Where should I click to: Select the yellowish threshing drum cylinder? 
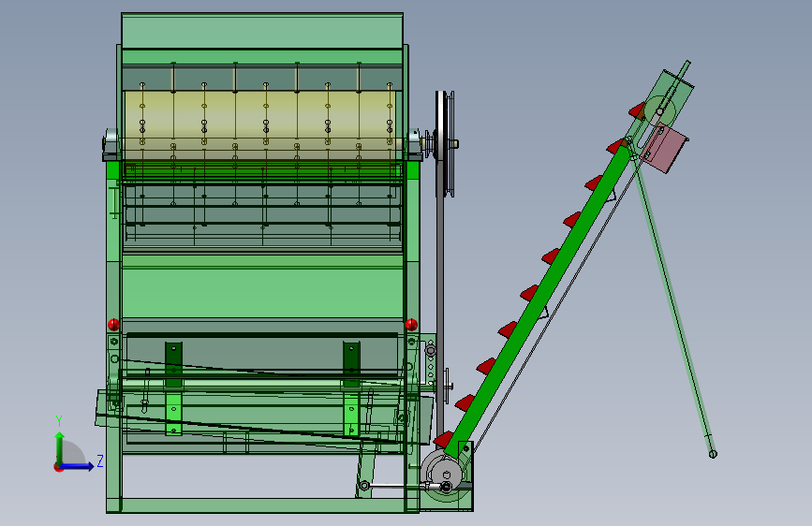coord(261,125)
